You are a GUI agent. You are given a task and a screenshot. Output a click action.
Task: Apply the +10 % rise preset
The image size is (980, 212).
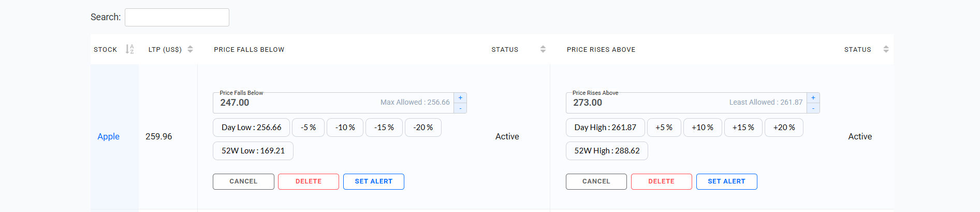coord(702,128)
